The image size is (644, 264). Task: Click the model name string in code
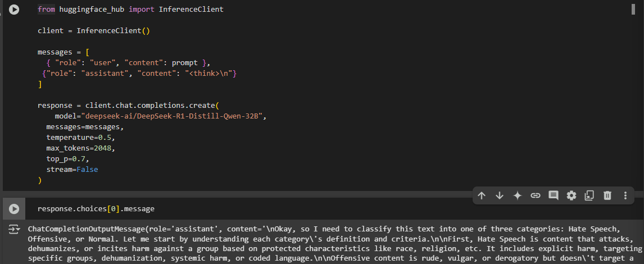[x=173, y=116]
